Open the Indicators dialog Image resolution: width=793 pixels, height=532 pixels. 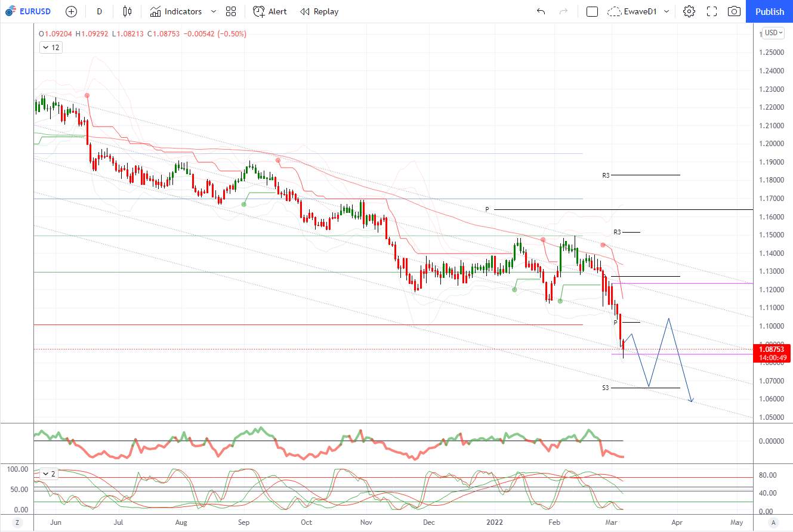pos(176,11)
